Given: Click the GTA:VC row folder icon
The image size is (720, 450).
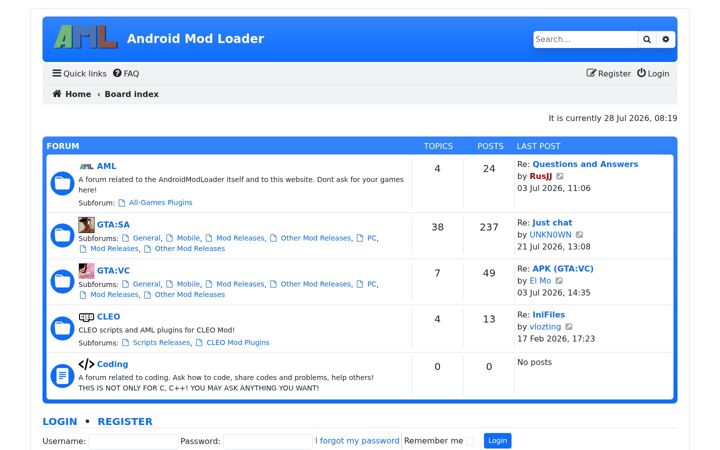Looking at the screenshot, I should (x=62, y=281).
